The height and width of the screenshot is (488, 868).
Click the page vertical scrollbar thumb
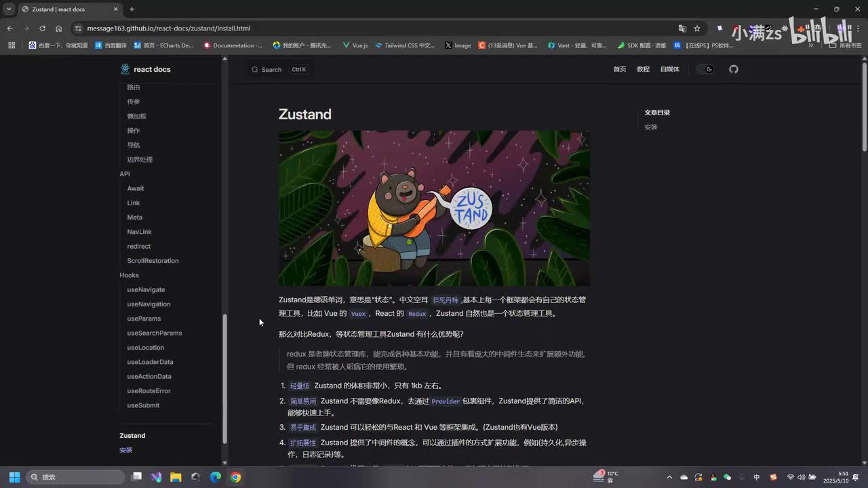(x=865, y=107)
